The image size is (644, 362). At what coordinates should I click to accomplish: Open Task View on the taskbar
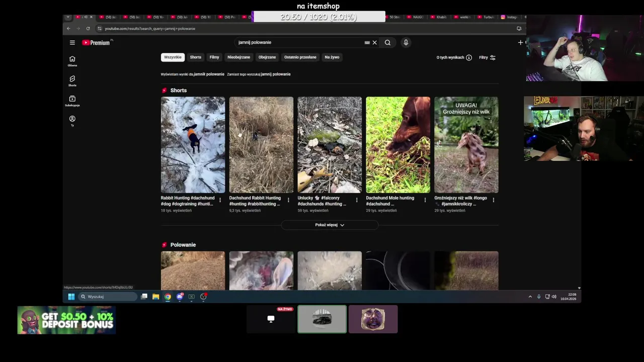[144, 297]
